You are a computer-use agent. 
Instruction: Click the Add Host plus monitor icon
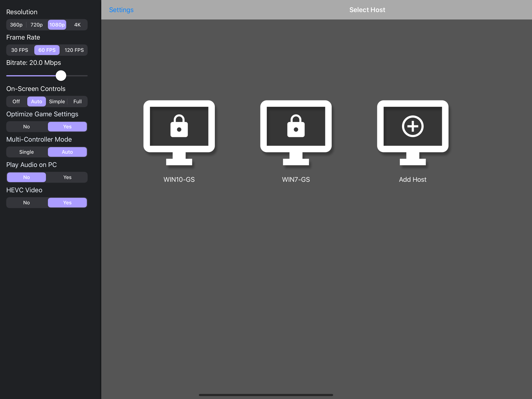tap(413, 132)
